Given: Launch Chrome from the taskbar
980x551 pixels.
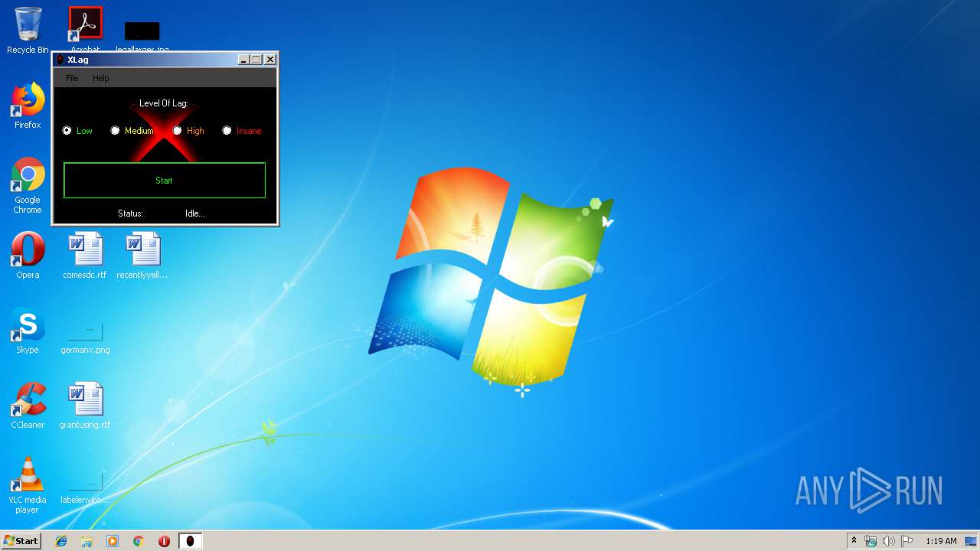Looking at the screenshot, I should pyautogui.click(x=139, y=541).
